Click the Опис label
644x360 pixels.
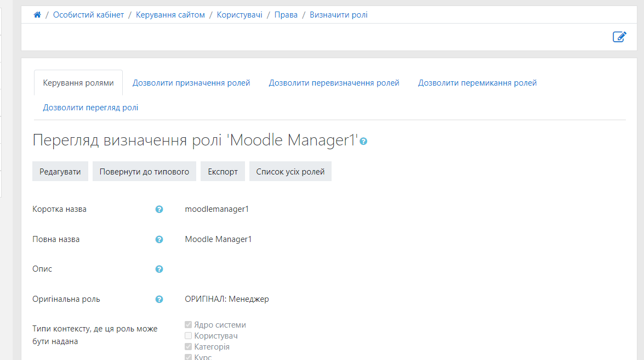pos(42,269)
